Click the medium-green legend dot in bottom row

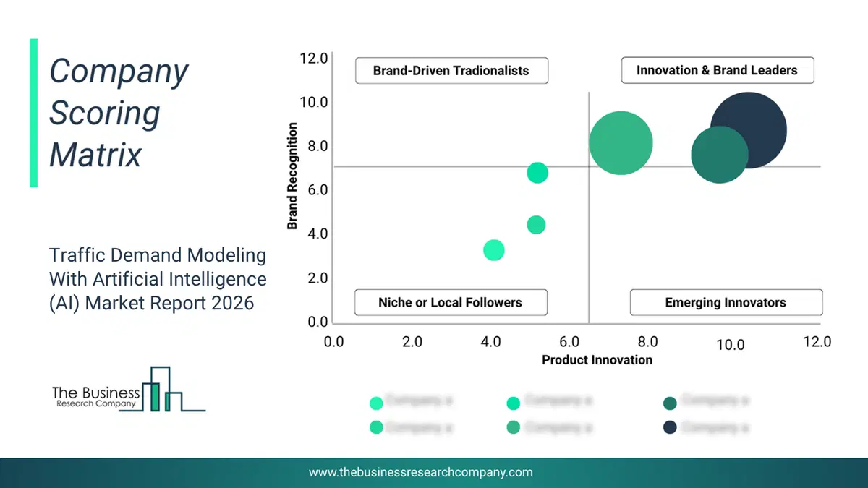(514, 427)
